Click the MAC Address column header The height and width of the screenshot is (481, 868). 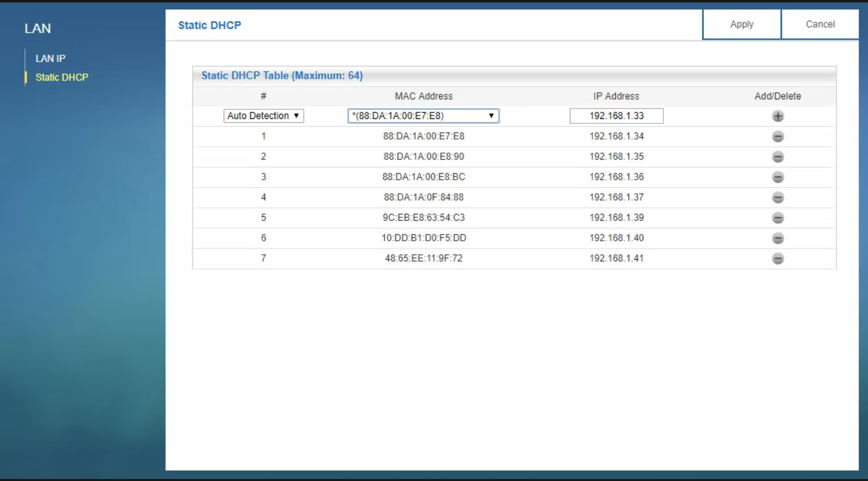(422, 96)
